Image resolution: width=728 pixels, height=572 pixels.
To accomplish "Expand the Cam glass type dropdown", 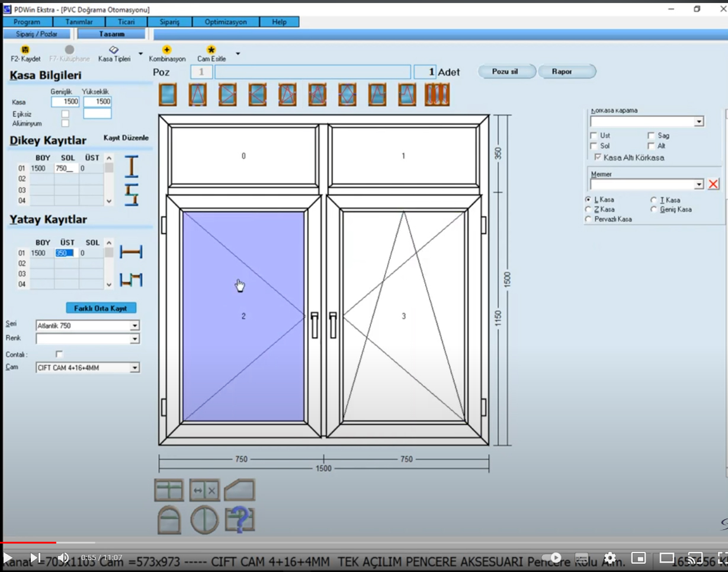I will [135, 368].
